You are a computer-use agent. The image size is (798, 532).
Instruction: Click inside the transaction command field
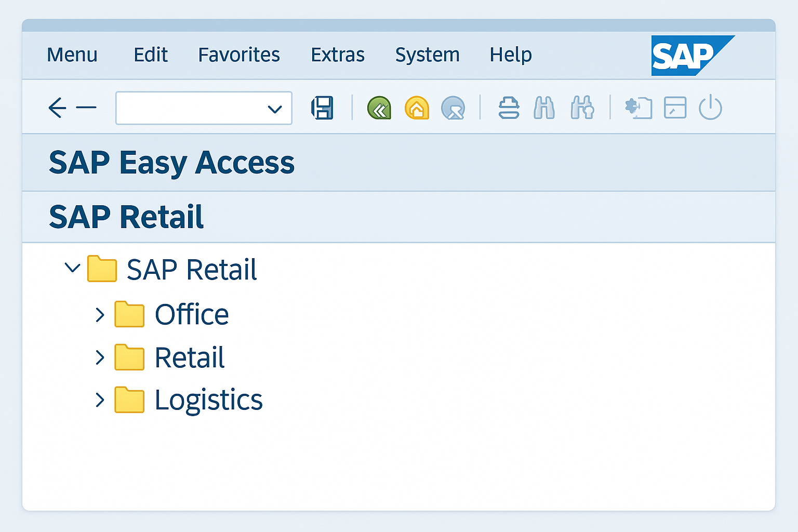point(204,108)
